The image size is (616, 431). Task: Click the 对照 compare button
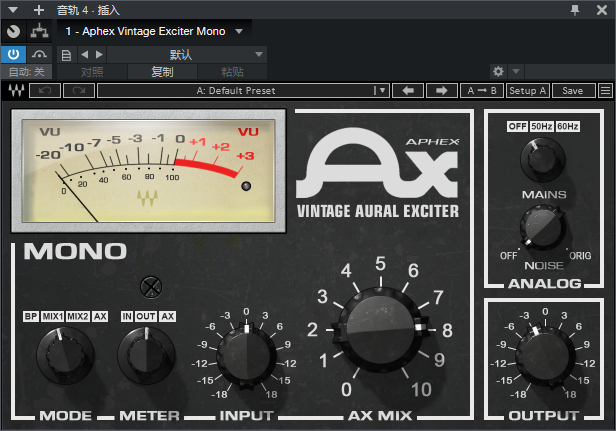[92, 72]
